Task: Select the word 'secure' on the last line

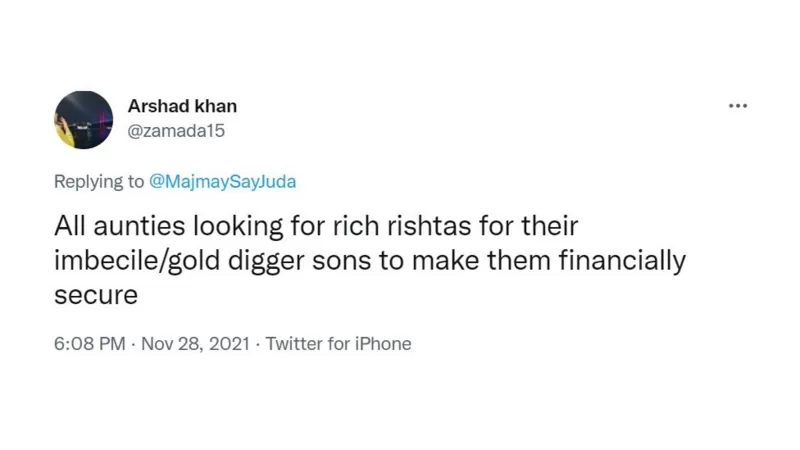Action: (x=96, y=295)
